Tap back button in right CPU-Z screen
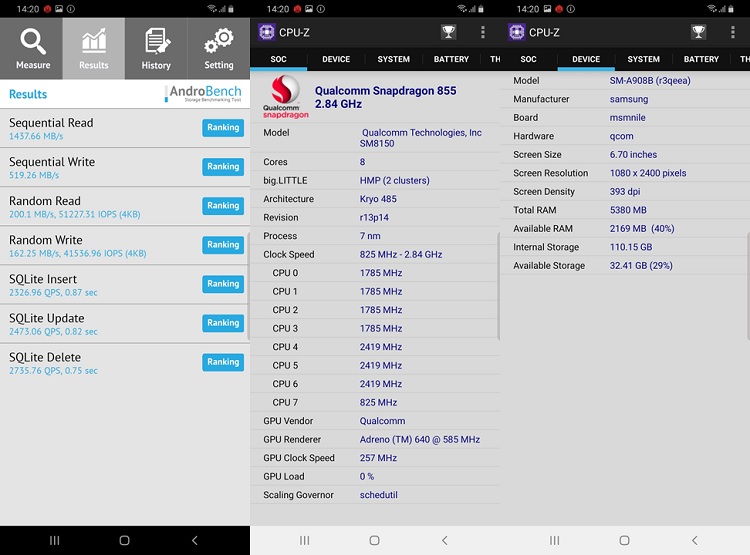The width and height of the screenshot is (750, 555). 695,541
